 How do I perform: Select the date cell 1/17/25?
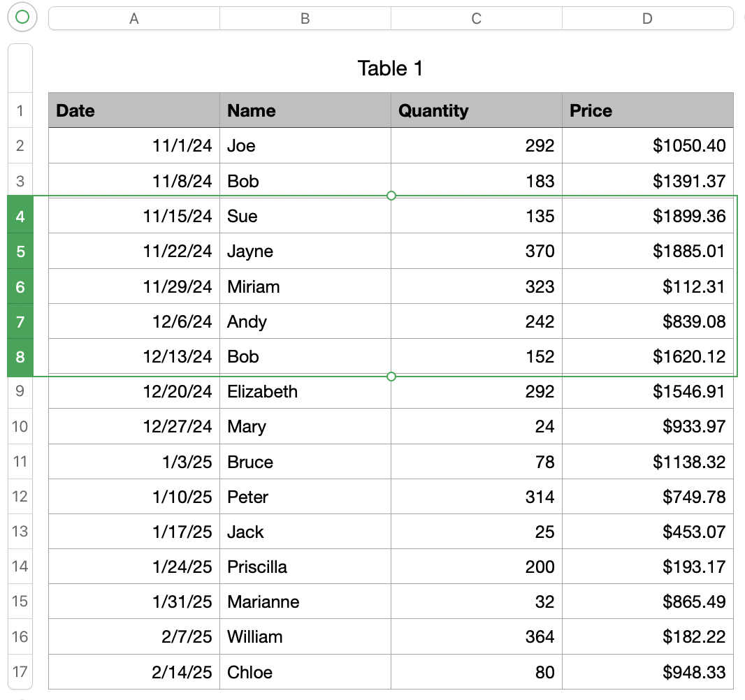tap(134, 532)
